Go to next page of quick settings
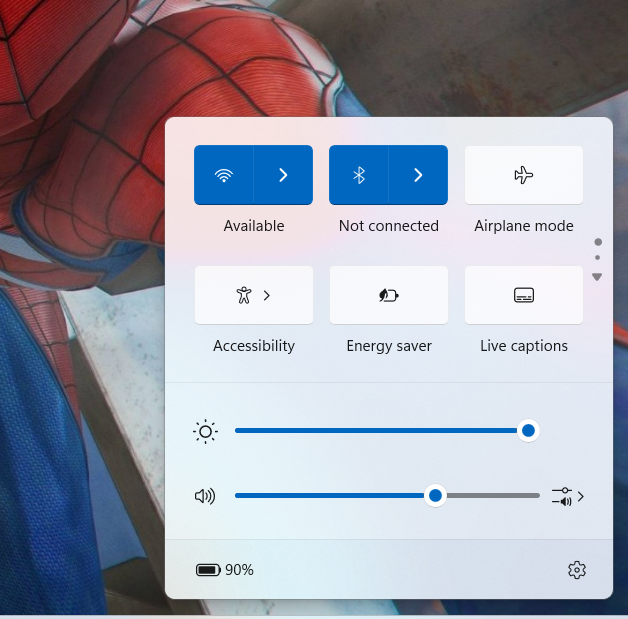The width and height of the screenshot is (628, 619). pos(597,277)
